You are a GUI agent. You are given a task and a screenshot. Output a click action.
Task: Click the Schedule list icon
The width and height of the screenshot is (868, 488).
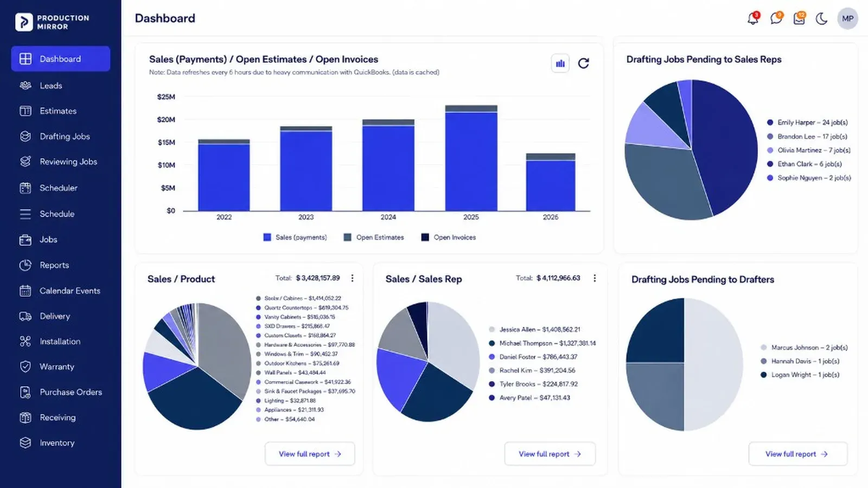[25, 214]
